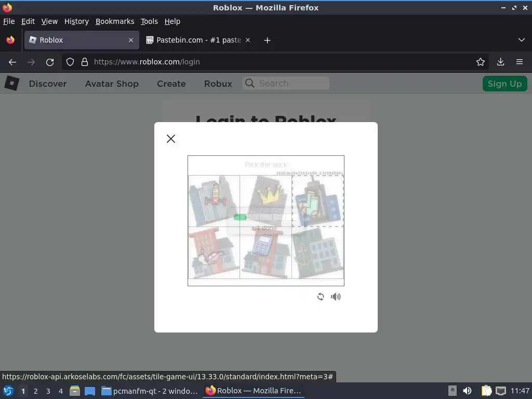Screen dimensions: 532x399
Task: Close the captcha dialog with the X icon
Action: click(170, 138)
